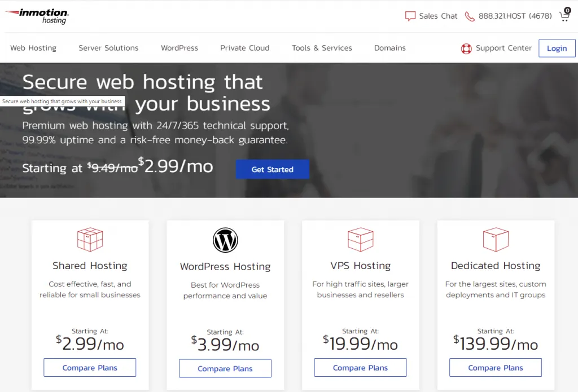Click the WordPress Hosting heading
The width and height of the screenshot is (578, 392).
[225, 266]
